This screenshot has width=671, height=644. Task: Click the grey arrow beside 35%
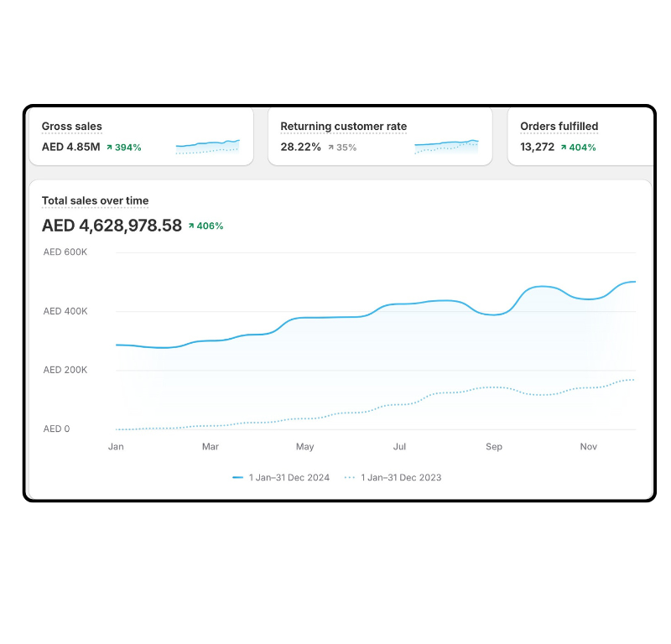click(x=330, y=148)
